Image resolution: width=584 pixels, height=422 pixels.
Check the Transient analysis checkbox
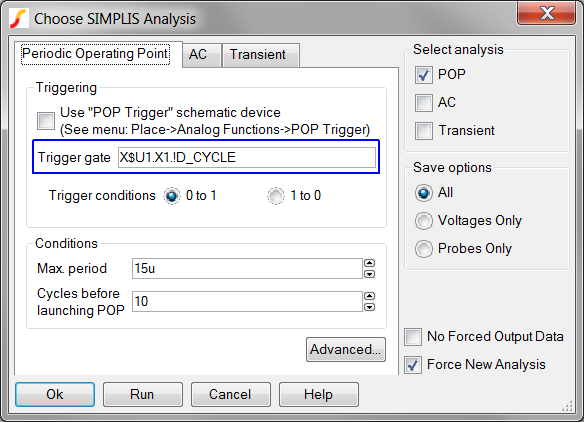click(424, 131)
